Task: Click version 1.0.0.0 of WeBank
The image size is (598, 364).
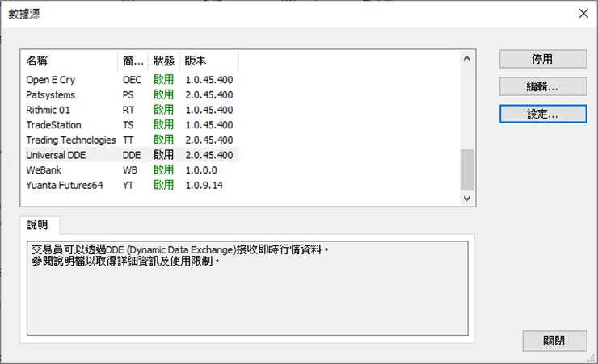Action: (x=201, y=170)
